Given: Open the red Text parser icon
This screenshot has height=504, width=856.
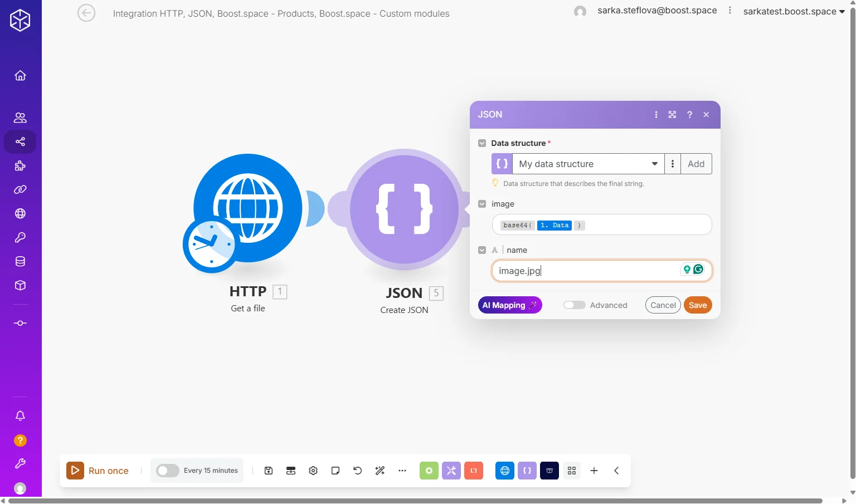Looking at the screenshot, I should click(474, 471).
